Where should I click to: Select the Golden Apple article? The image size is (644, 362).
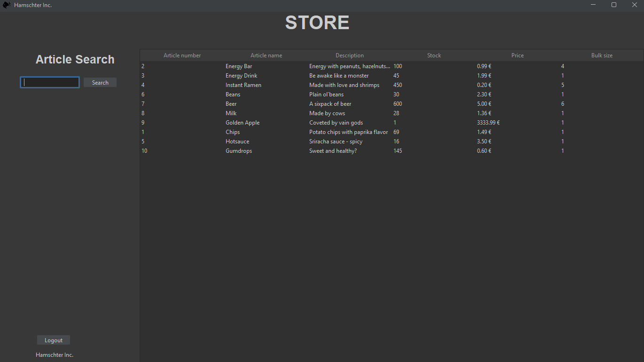(243, 123)
